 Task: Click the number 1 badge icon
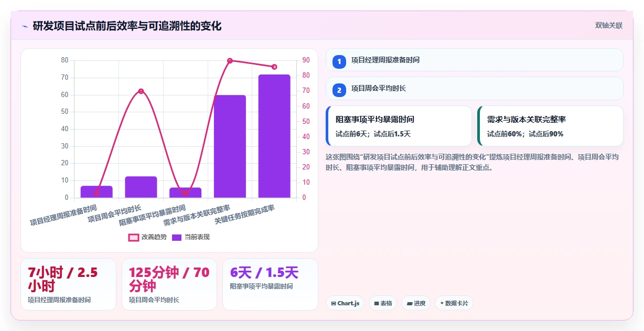click(x=339, y=61)
